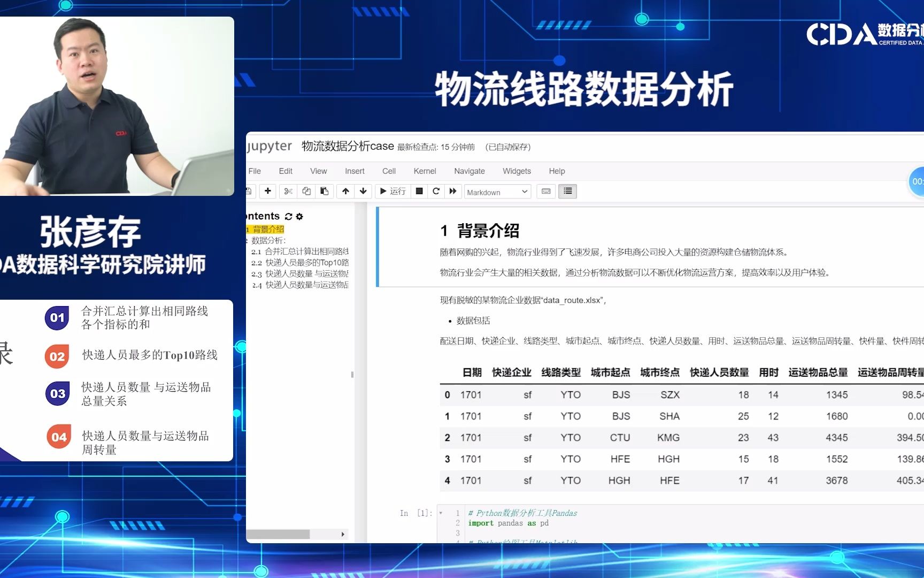Rename notebook title 物流数据分析case
Image resolution: width=924 pixels, height=578 pixels.
tap(348, 146)
